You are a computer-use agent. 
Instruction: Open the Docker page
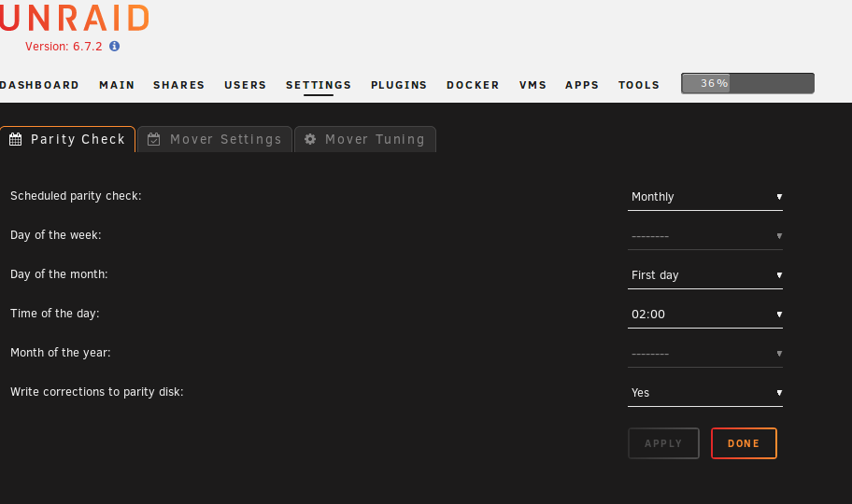473,85
